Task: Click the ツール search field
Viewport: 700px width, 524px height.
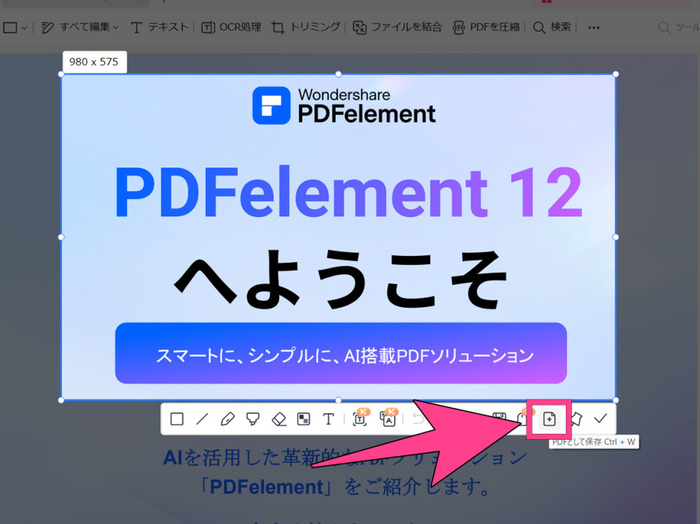Action: [x=679, y=28]
